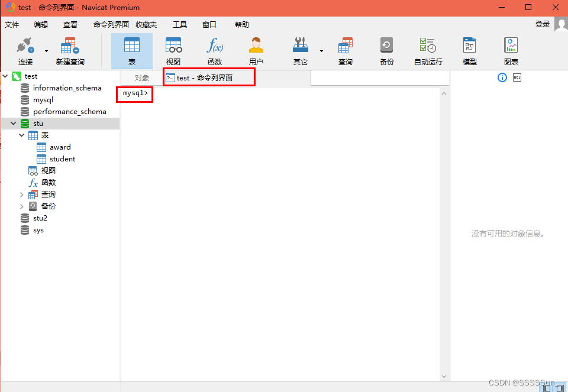Select the 视图 node in tree
This screenshot has height=392, width=568.
[x=48, y=170]
